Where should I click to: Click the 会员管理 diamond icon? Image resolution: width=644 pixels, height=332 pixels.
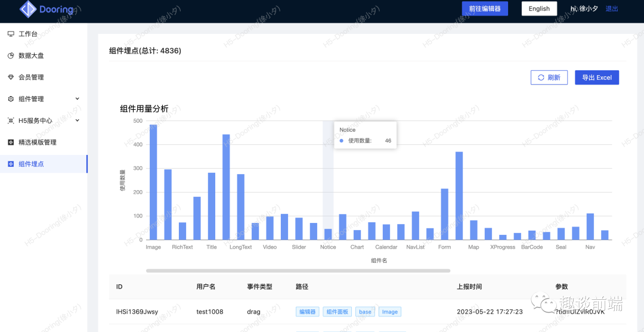11,77
